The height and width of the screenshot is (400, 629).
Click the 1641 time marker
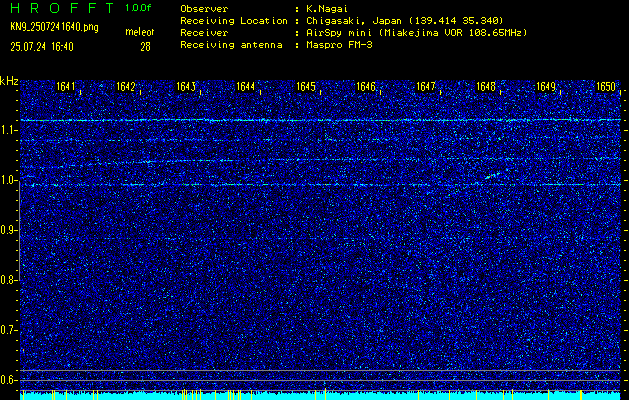pyautogui.click(x=66, y=87)
